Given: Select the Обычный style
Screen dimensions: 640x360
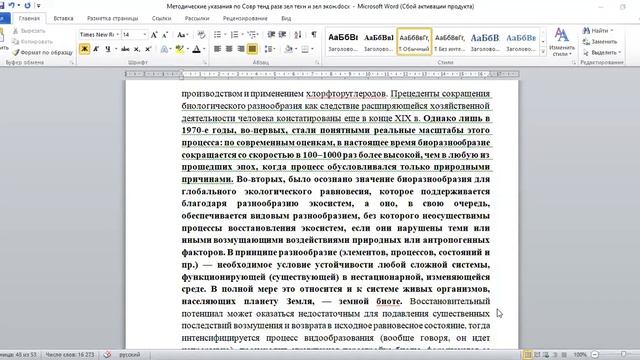Looking at the screenshot, I should click(x=414, y=42).
